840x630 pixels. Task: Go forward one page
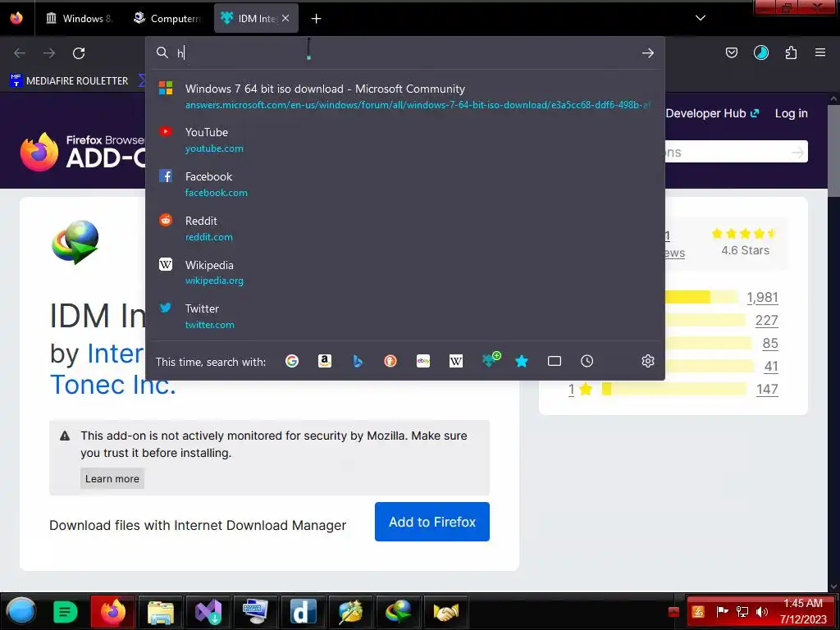[48, 53]
